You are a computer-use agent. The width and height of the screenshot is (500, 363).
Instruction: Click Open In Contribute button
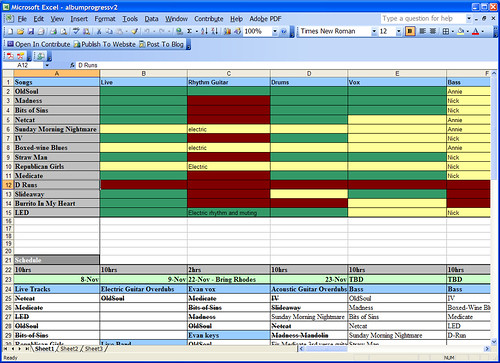(x=38, y=44)
